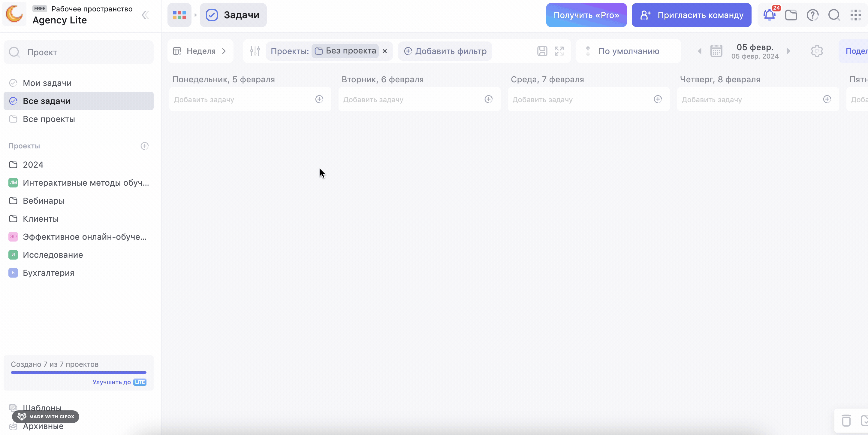Open the 'По умолчанию' sorting dropdown
Image resolution: width=868 pixels, height=435 pixels.
point(628,51)
